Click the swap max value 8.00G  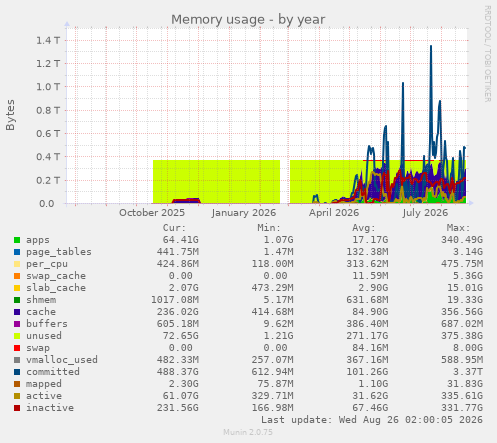tap(467, 348)
